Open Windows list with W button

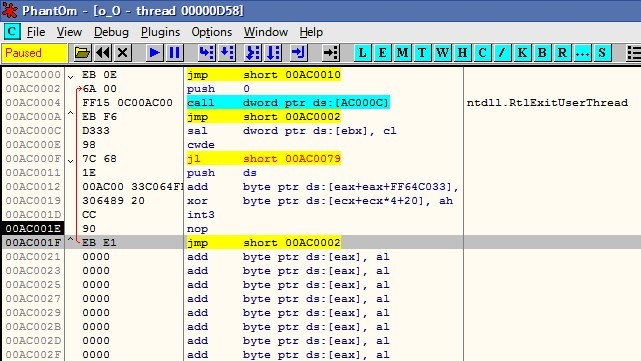(442, 53)
